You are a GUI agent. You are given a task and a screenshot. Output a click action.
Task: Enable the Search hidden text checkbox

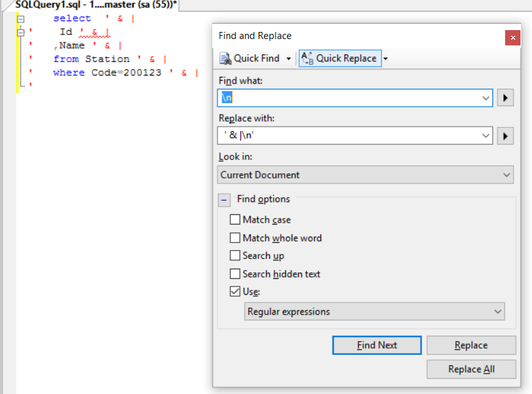click(235, 274)
